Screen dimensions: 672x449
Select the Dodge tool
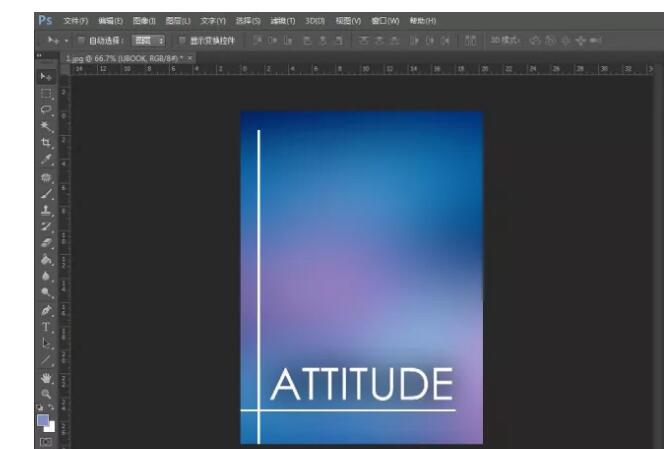pyautogui.click(x=46, y=292)
